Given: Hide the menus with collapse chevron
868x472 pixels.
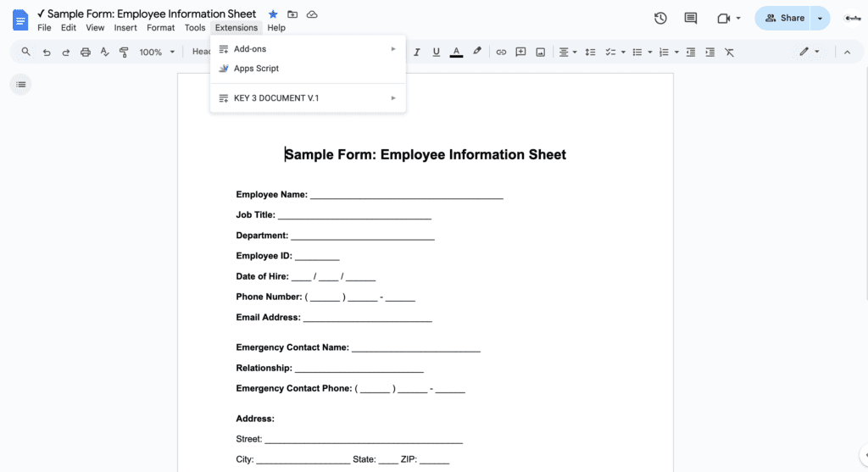Looking at the screenshot, I should (847, 52).
